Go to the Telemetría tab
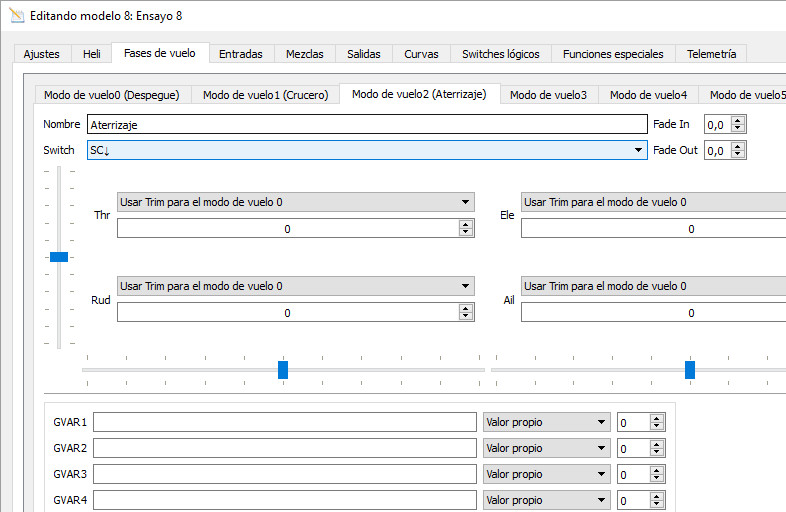 [711, 54]
